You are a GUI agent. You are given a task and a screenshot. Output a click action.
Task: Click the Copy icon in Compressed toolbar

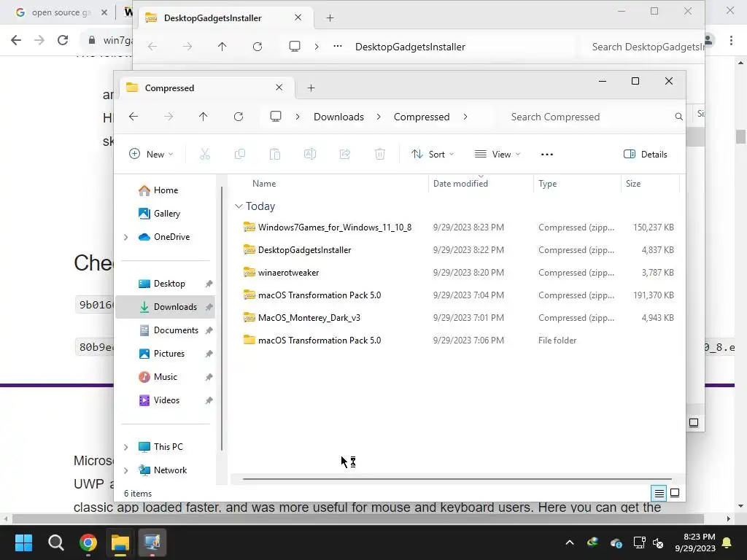point(239,154)
